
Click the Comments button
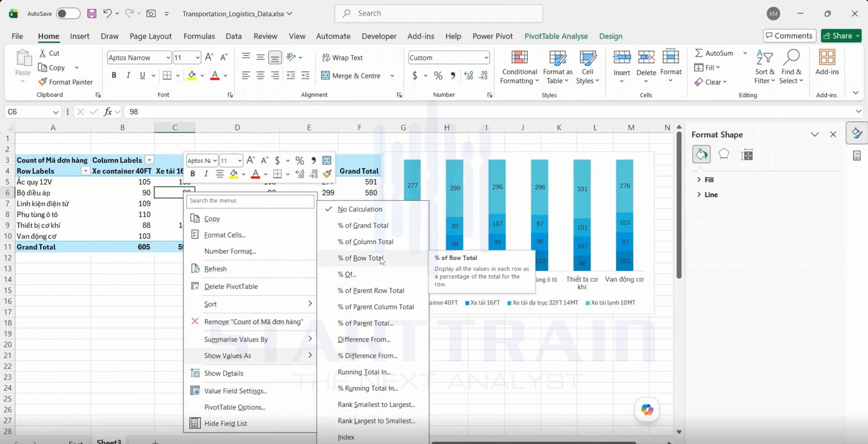coord(789,36)
